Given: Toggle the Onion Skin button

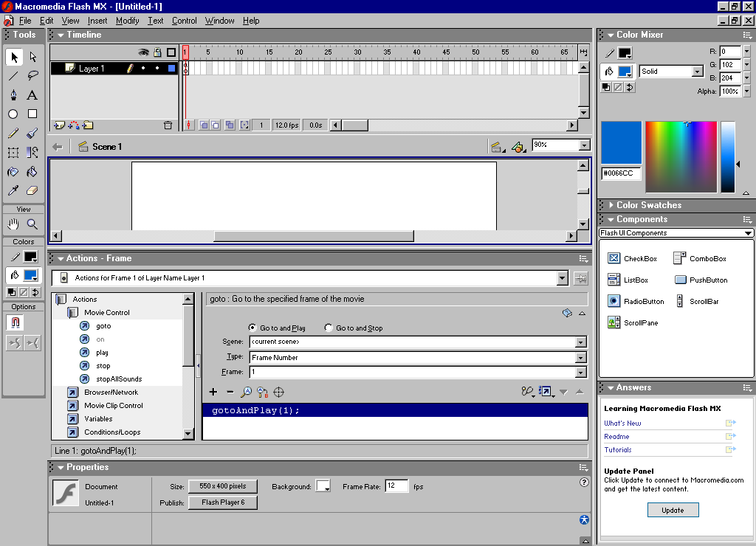Looking at the screenshot, I should [x=204, y=125].
